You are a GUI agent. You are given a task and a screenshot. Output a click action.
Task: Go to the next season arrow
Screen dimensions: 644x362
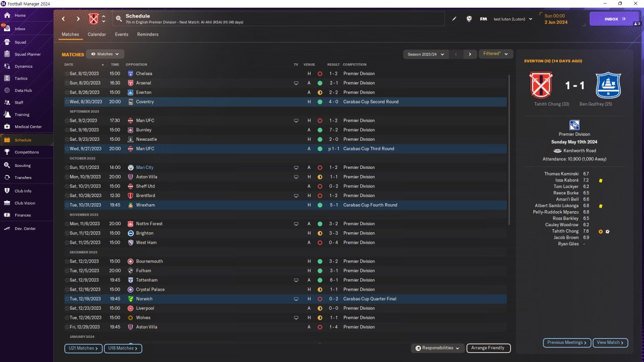point(470,54)
